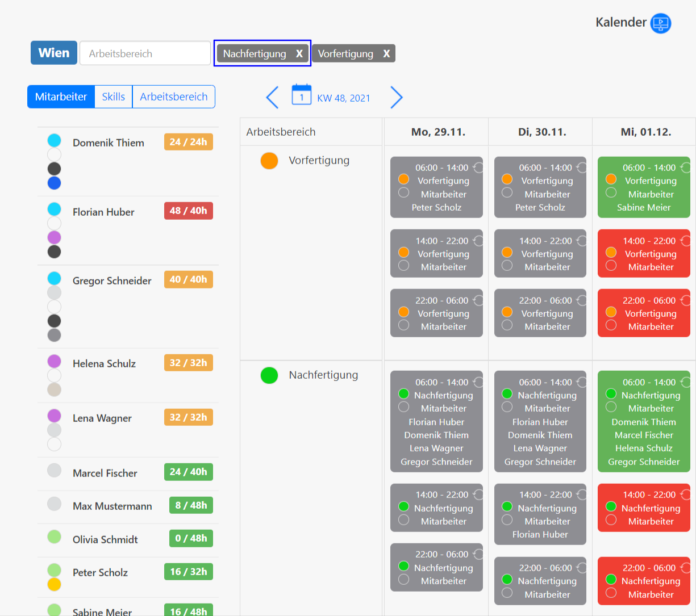Remove the Nachfertigung filter tag
Screen dimensions: 696x616
[x=299, y=54]
